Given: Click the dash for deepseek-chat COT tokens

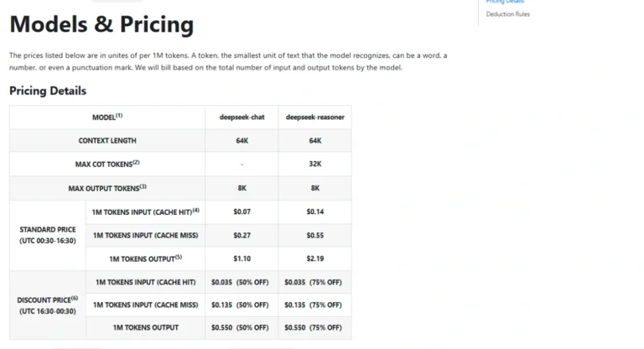Looking at the screenshot, I should (x=241, y=164).
